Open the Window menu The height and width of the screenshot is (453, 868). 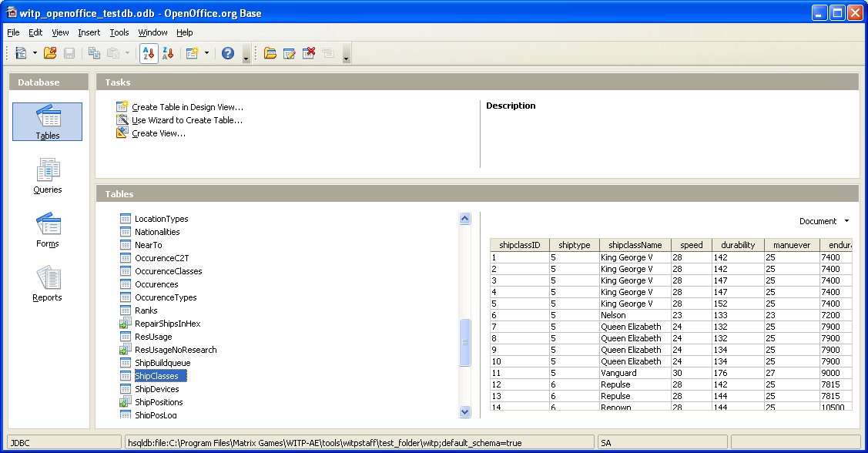point(152,32)
